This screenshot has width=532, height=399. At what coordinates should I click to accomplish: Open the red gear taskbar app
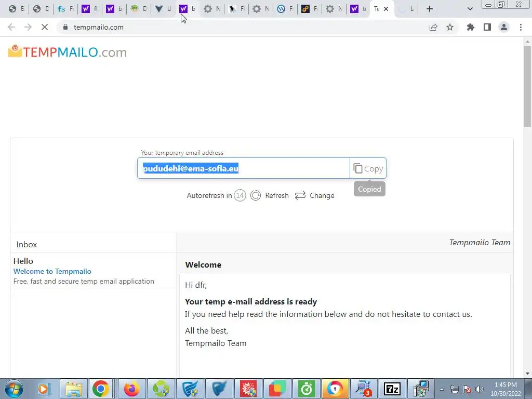(x=248, y=389)
